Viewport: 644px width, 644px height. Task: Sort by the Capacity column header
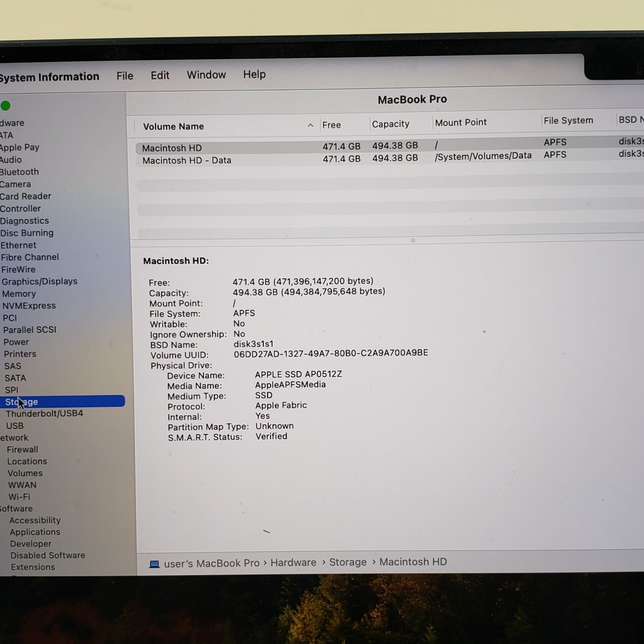tap(390, 124)
